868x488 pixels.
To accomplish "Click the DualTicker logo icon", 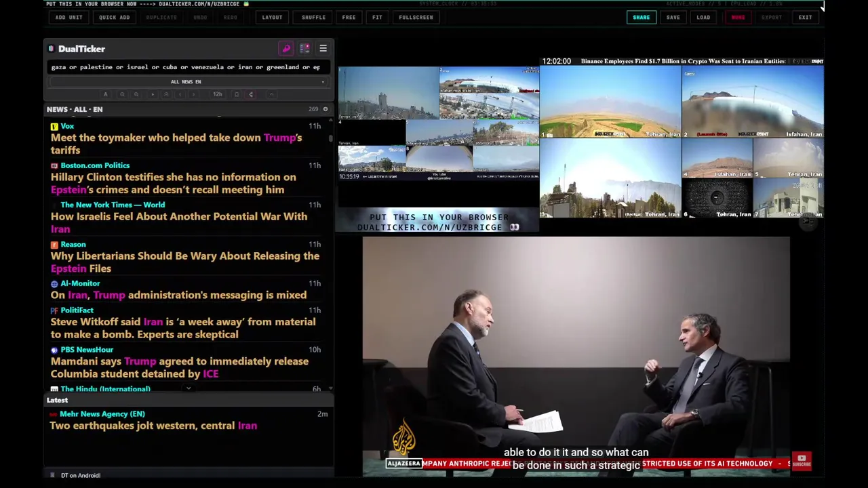I will tap(52, 49).
